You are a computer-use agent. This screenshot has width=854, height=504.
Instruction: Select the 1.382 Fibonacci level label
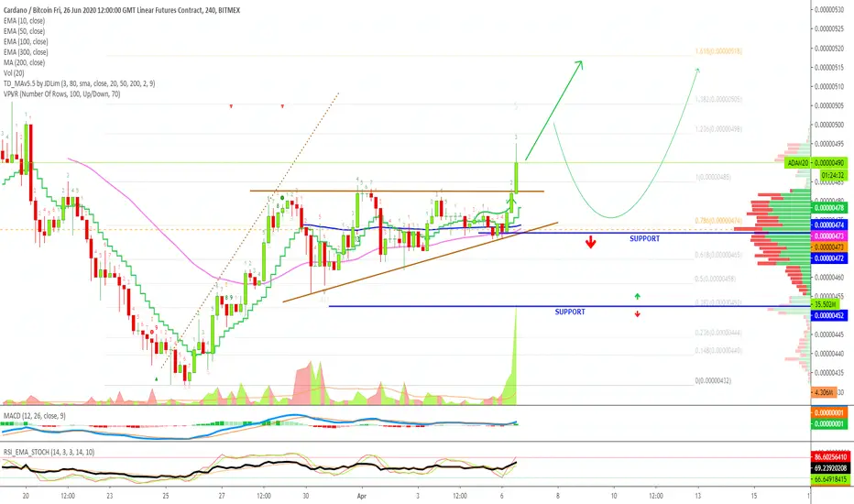point(718,99)
